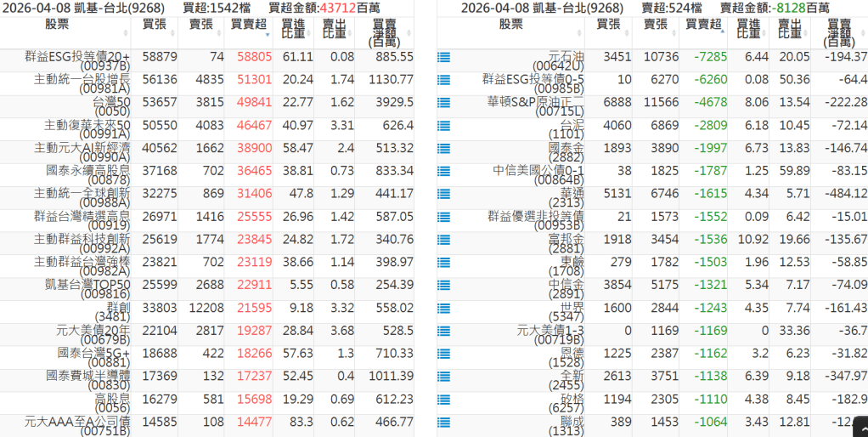Click the list icon left of 富邦金 (2881)
The width and height of the screenshot is (868, 437).
[x=442, y=240]
